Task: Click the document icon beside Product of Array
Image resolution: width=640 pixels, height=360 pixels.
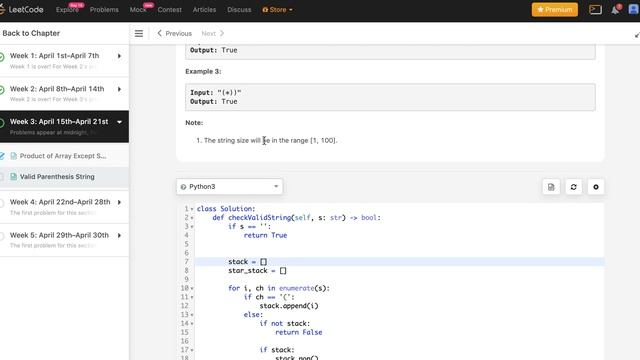Action: [13, 156]
